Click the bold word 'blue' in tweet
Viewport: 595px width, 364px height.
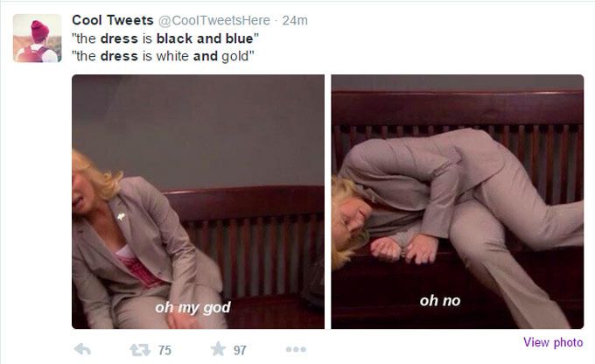pyautogui.click(x=239, y=38)
